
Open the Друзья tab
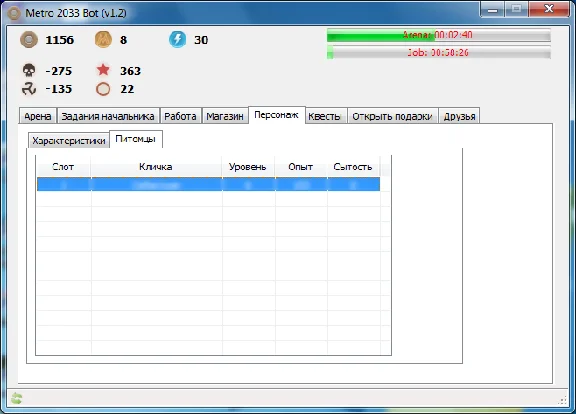[x=459, y=116]
